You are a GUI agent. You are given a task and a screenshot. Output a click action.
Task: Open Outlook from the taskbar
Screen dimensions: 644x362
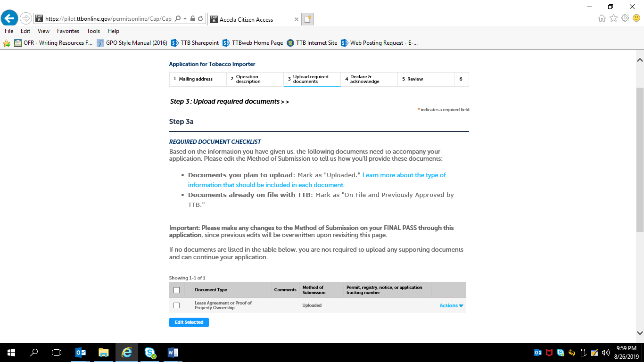81,352
